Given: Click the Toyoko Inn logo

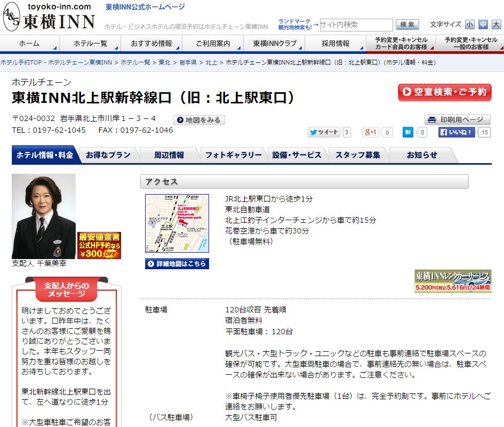Looking at the screenshot, I should [50, 17].
